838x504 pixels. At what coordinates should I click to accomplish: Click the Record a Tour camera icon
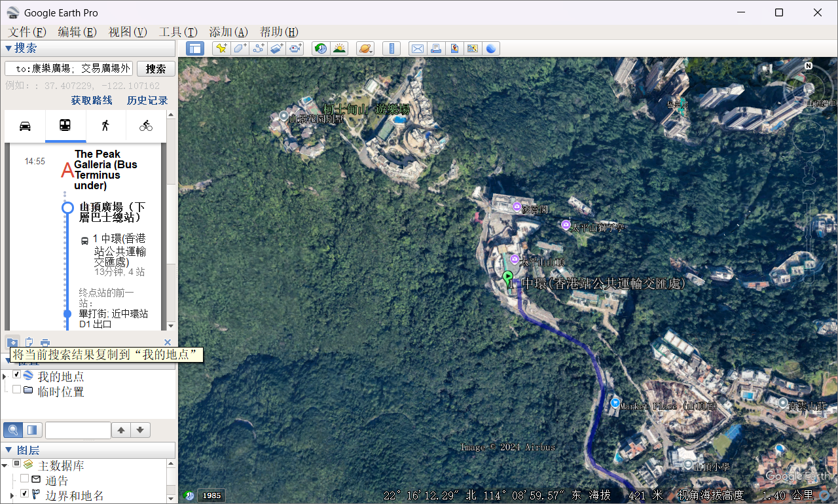click(295, 48)
